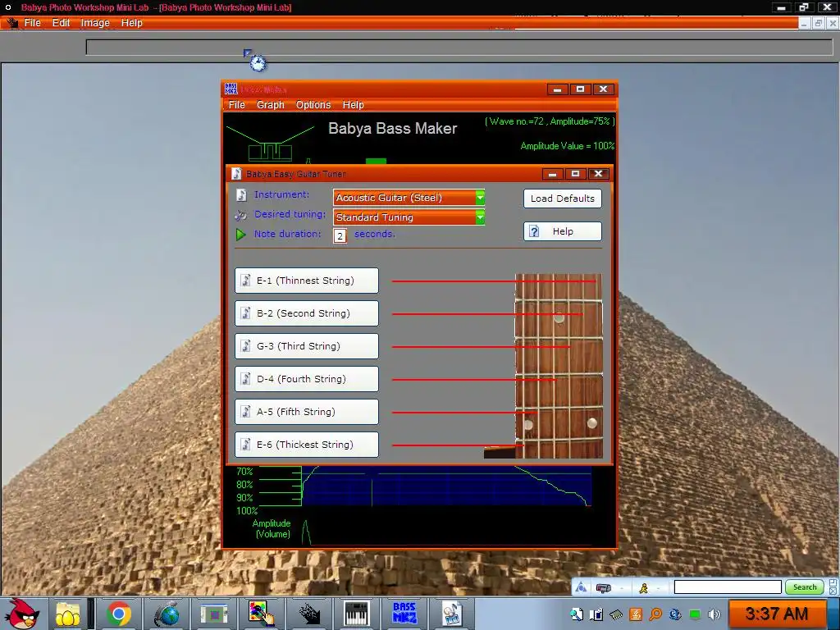The height and width of the screenshot is (630, 840).
Task: Select the Acoustic Guitar (Steel) instrument box
Action: tap(409, 198)
